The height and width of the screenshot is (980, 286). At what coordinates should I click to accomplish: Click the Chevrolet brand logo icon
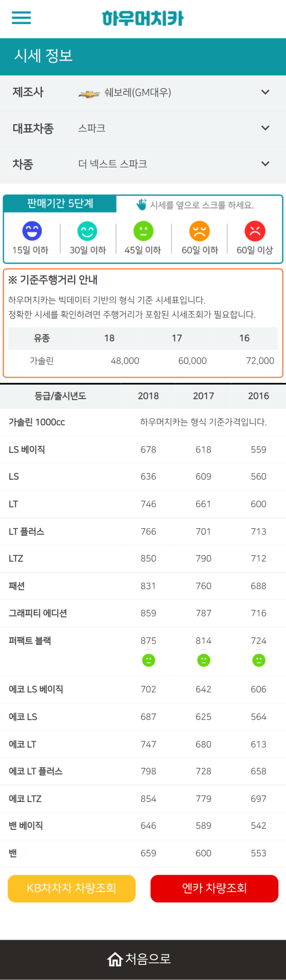tap(89, 93)
